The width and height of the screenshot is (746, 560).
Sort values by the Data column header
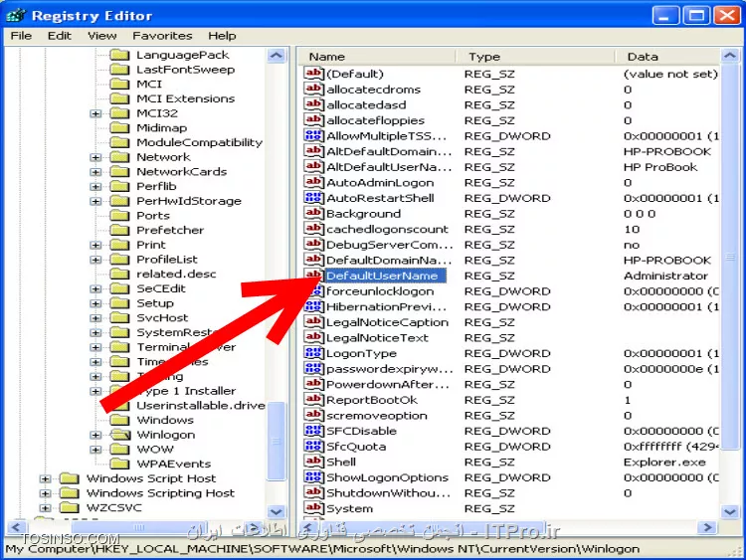click(x=667, y=57)
